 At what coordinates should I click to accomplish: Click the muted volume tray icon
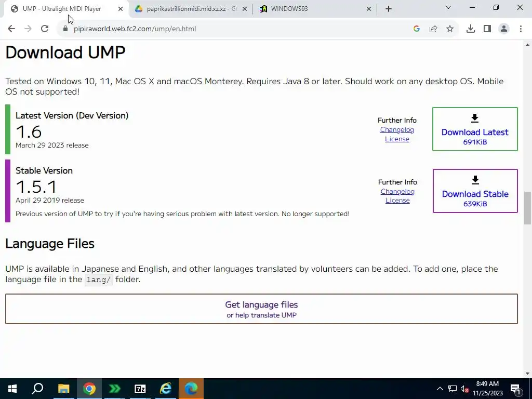coord(465,389)
